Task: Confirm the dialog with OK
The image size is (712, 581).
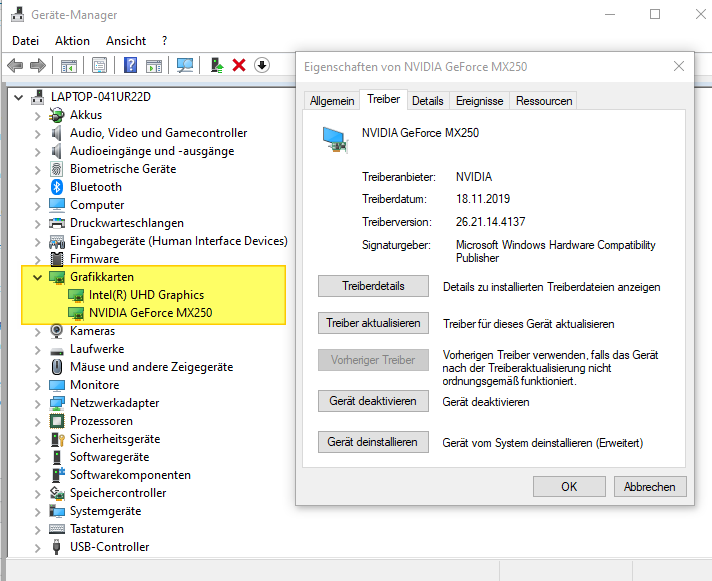Action: 569,487
